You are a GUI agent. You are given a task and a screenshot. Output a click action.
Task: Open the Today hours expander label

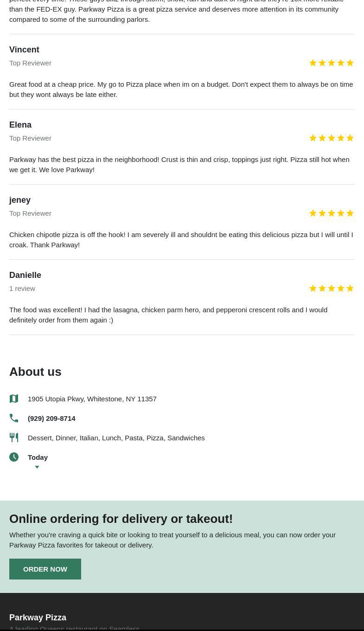(x=38, y=457)
